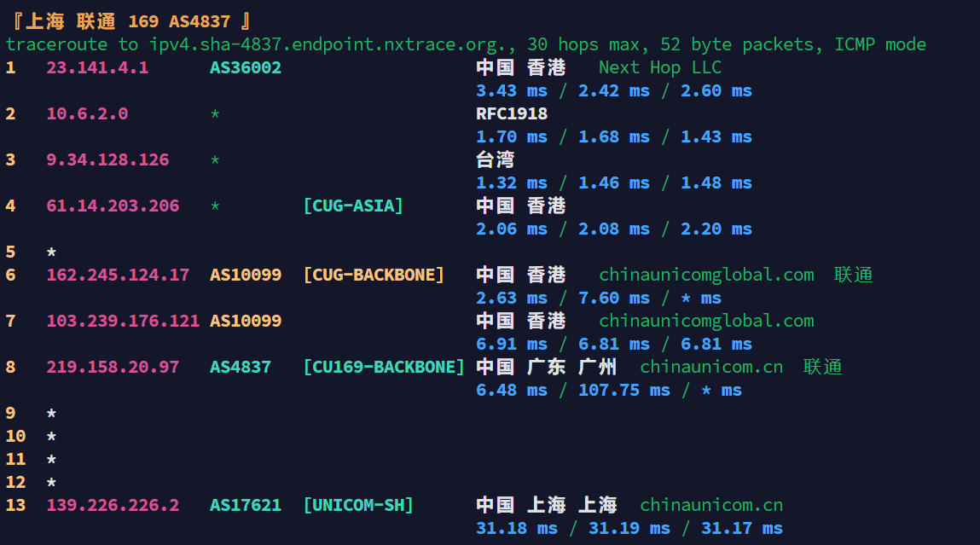This screenshot has height=545, width=980.
Task: Click the [CU169-BACKBONE] tag
Action: [384, 367]
